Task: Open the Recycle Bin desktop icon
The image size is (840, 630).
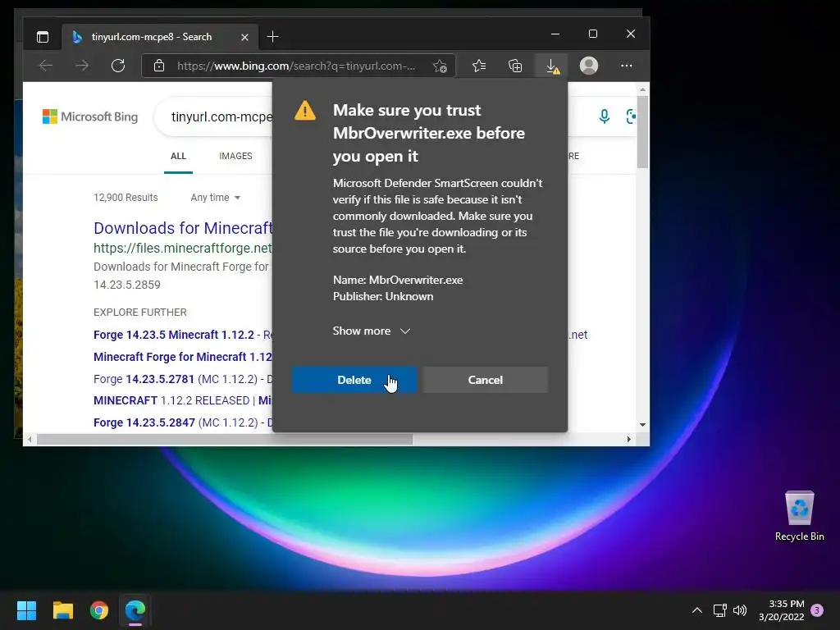Action: tap(799, 516)
